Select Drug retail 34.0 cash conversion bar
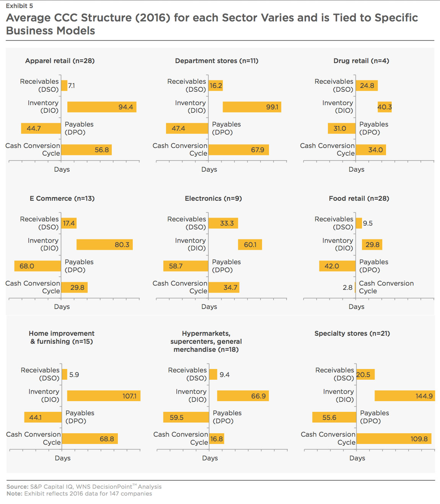Viewport: 440px width, 504px height. 371,150
